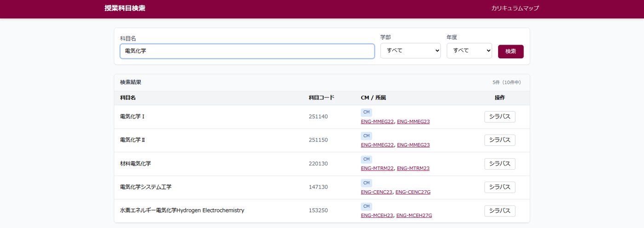Open the ENG-MTRM22 curriculum map link

click(377, 169)
